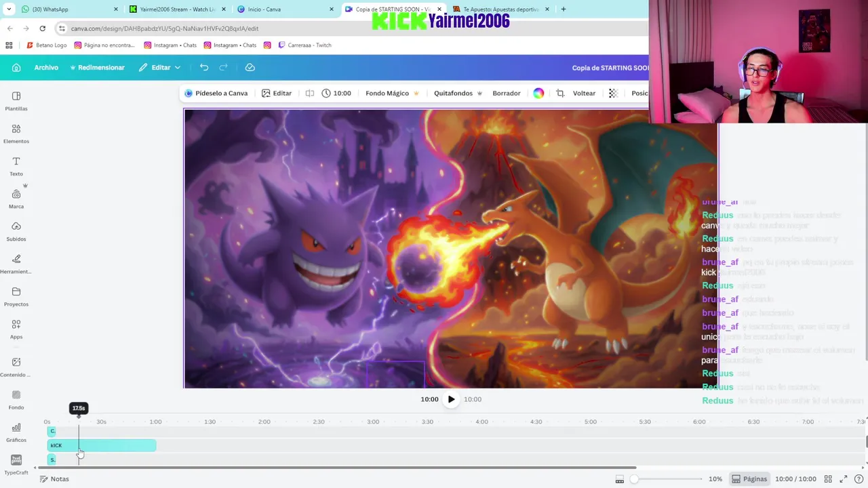Open the Contenido sidebar panel

16,367
